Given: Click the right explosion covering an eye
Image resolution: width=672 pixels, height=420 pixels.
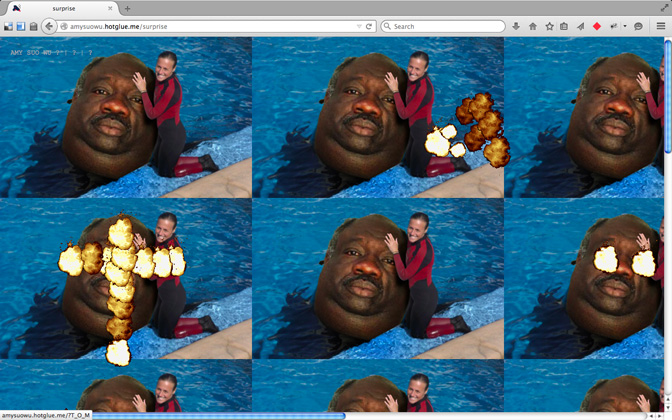Looking at the screenshot, I should [643, 263].
